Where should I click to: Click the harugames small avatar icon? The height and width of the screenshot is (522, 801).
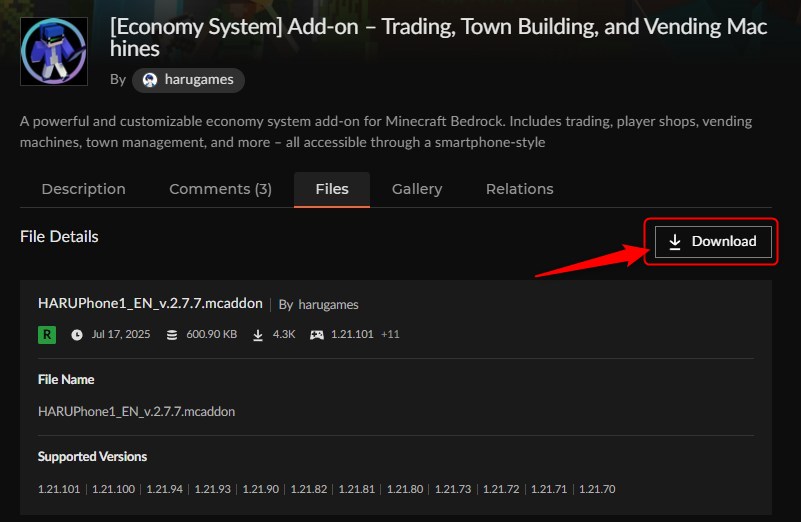point(150,80)
